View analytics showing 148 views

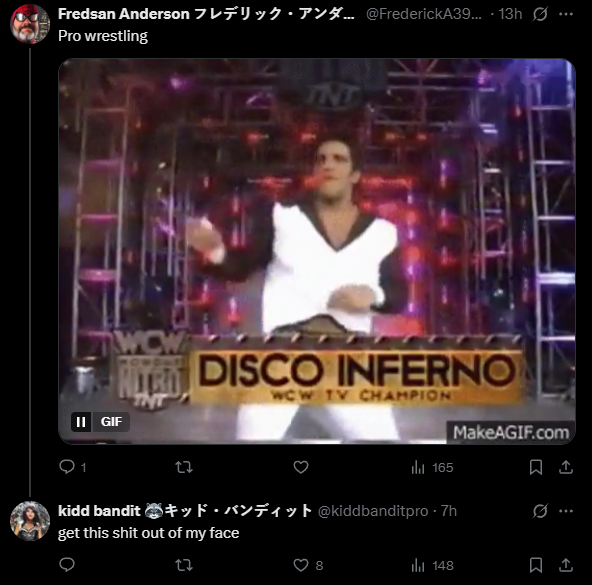pos(432,565)
